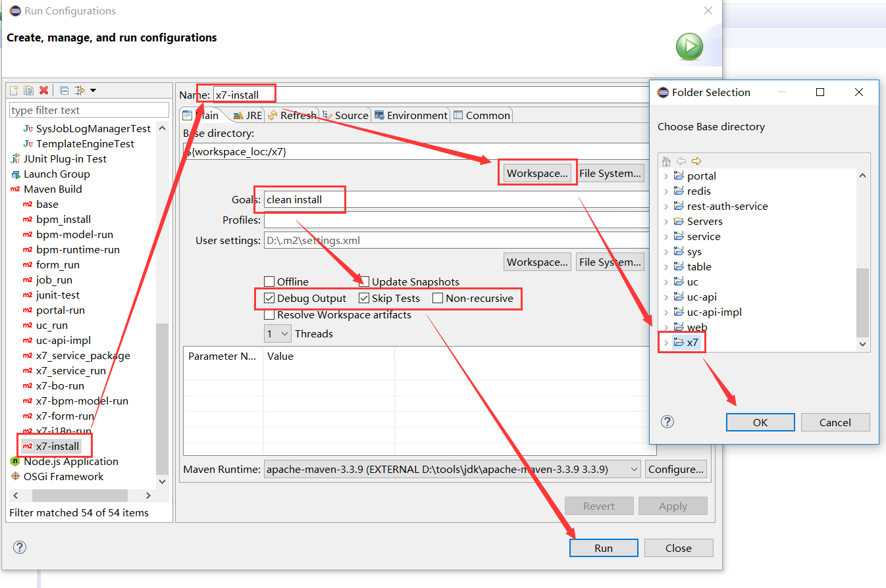Viewport: 886px width, 588px height.
Task: Click the Node.js Application icon
Action: point(15,461)
